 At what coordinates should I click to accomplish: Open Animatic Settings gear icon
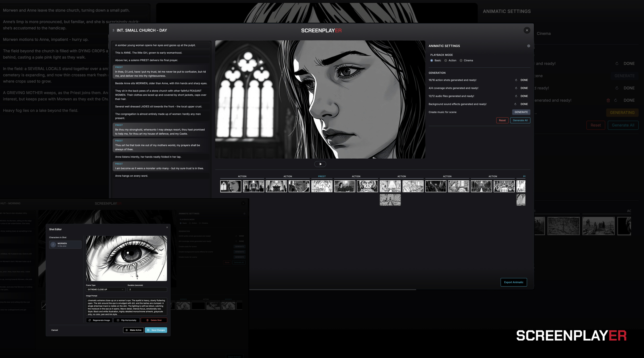point(528,46)
